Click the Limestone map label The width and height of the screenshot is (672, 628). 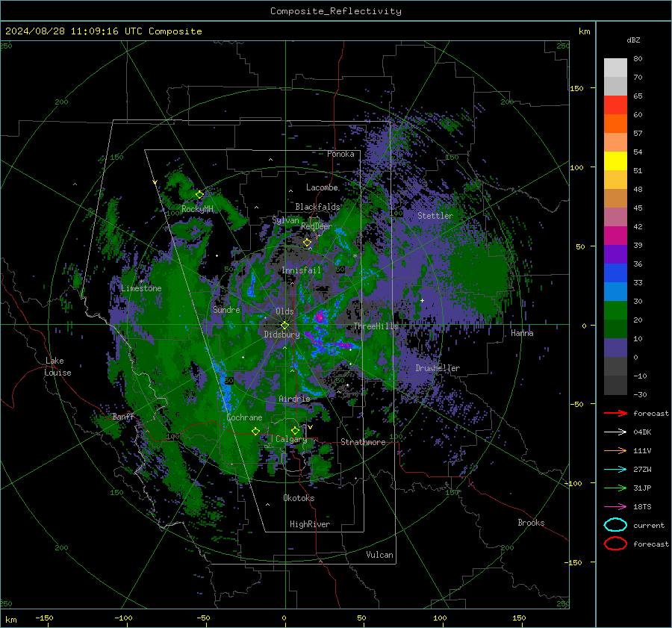tap(141, 288)
